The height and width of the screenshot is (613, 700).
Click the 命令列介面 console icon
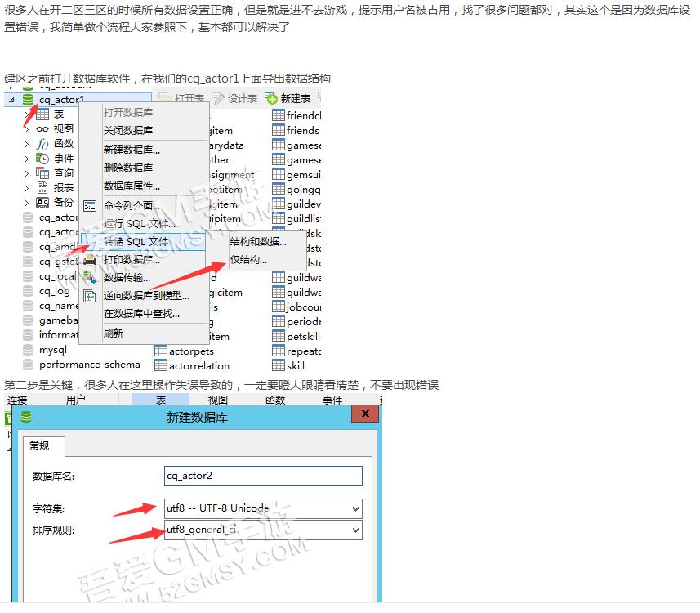coord(90,206)
